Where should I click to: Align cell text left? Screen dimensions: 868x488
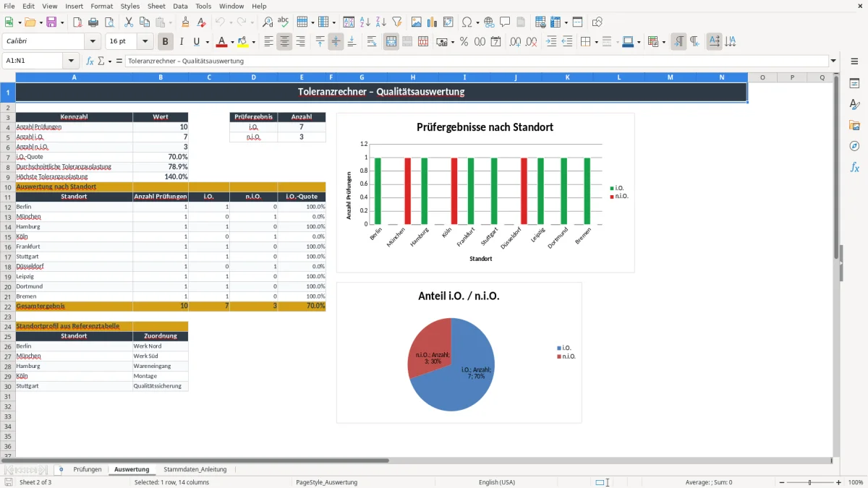tap(268, 42)
